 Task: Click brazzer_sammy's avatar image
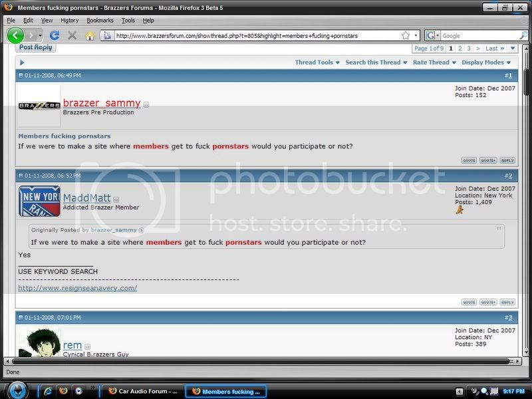39,106
